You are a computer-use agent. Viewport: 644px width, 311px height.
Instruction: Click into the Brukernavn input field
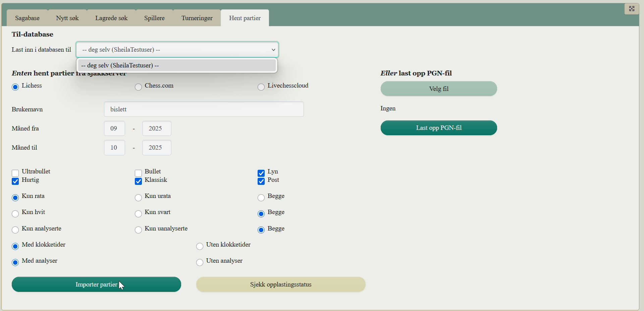(204, 109)
